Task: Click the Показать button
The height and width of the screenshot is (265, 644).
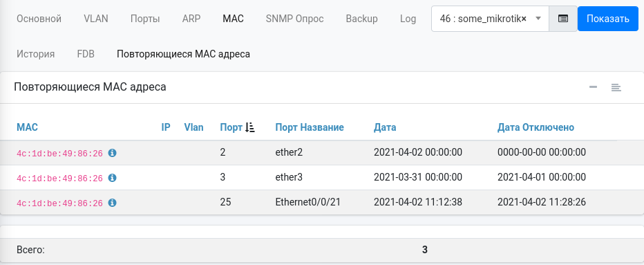Action: 608,19
